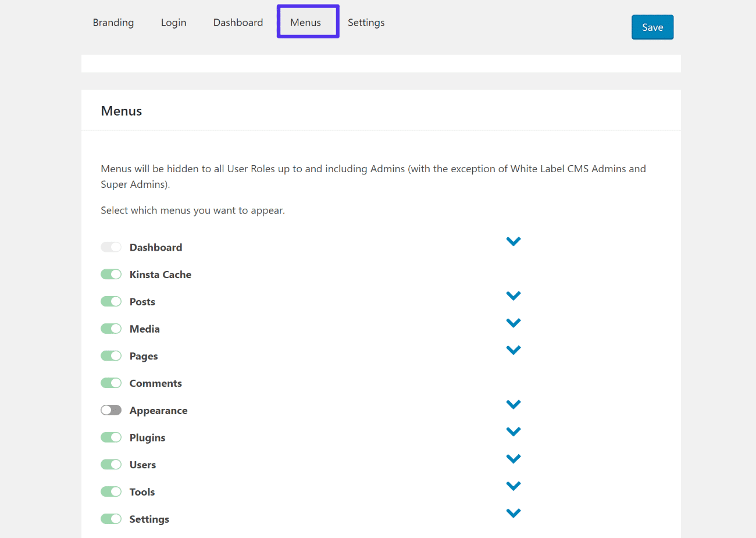This screenshot has height=538, width=756.
Task: Disable the Settings menu toggle
Action: click(x=111, y=518)
